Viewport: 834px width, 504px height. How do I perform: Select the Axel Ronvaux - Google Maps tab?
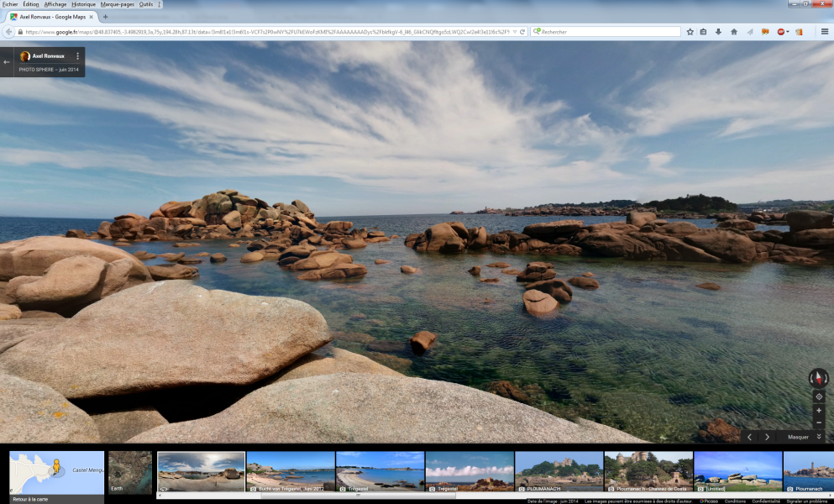point(52,17)
